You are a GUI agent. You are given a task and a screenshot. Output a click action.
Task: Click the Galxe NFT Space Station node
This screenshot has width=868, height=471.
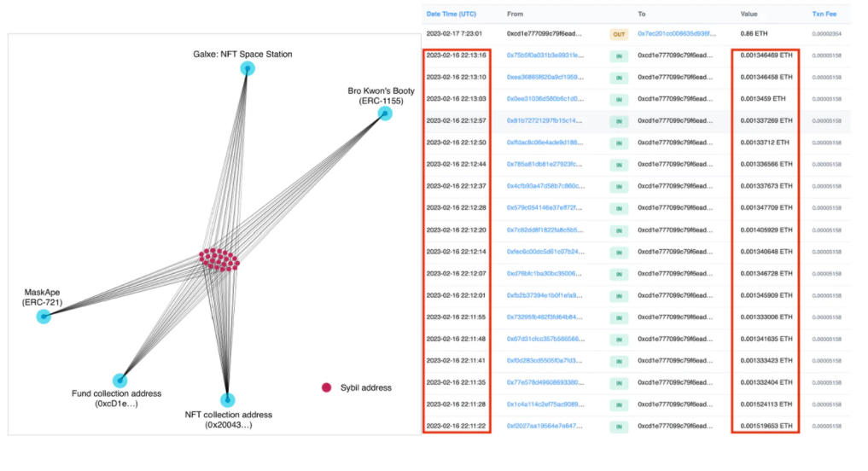tap(248, 69)
